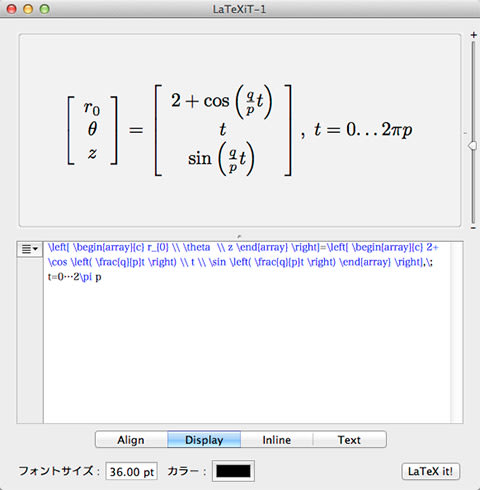
Task: Click the green zoom window button
Action: 44,9
